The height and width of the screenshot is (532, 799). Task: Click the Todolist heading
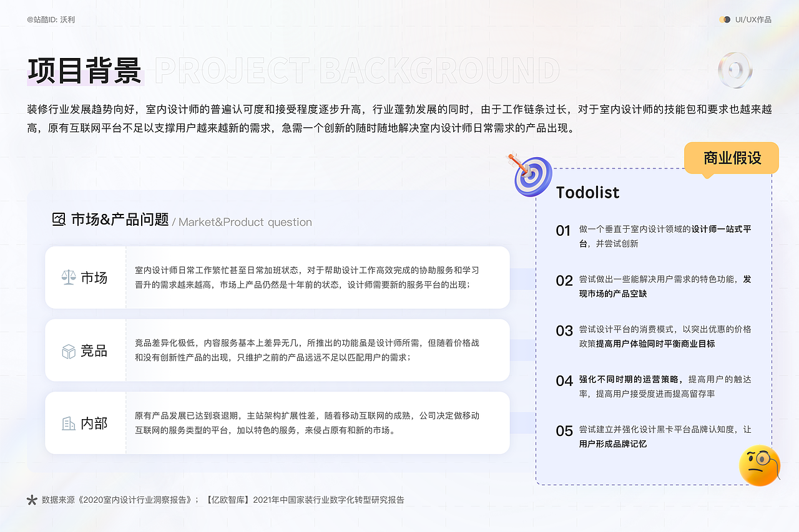[x=588, y=192]
